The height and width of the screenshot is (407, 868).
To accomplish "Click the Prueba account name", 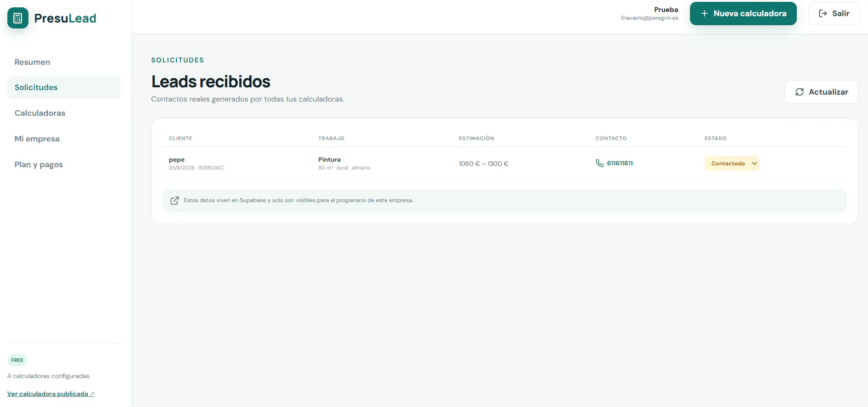I will click(x=666, y=10).
